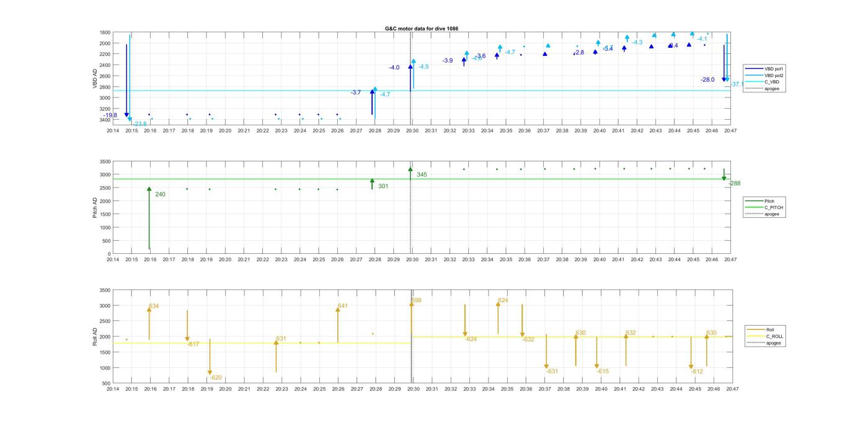Click the 240 pitch data label
The image size is (868, 430).
[x=160, y=195]
